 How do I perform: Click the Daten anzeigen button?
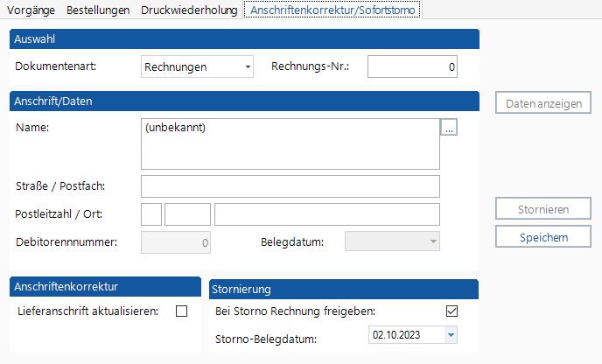point(543,103)
